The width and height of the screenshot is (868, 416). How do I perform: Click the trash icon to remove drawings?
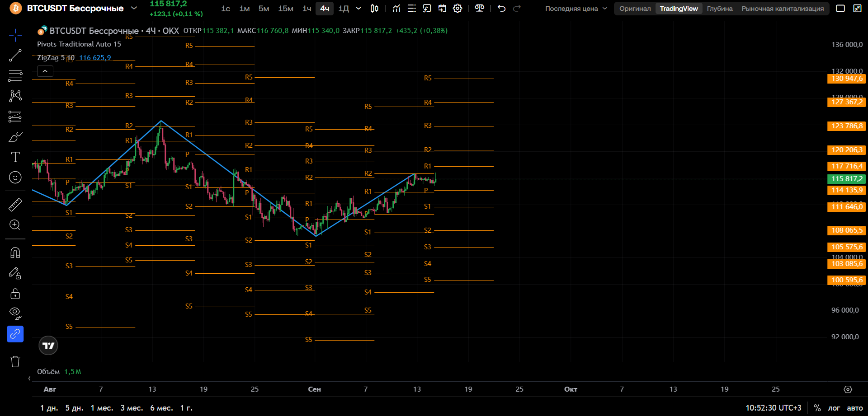pos(15,361)
